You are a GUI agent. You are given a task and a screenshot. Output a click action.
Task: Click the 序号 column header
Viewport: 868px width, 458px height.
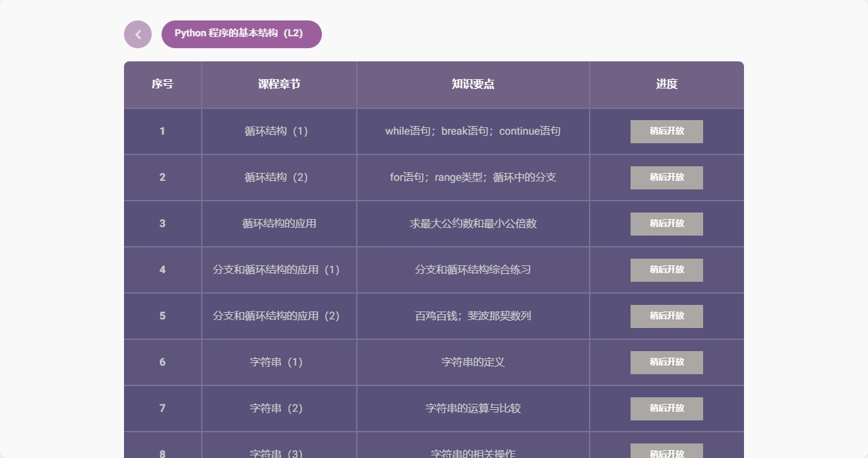click(x=162, y=84)
